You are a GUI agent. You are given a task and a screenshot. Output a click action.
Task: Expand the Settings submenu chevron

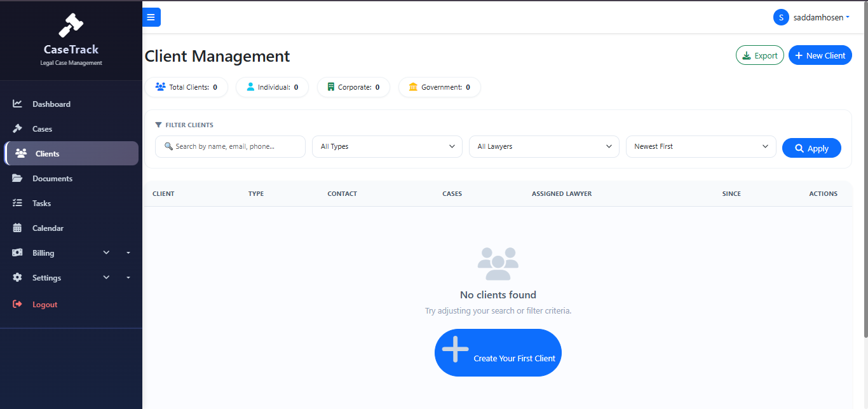(107, 277)
